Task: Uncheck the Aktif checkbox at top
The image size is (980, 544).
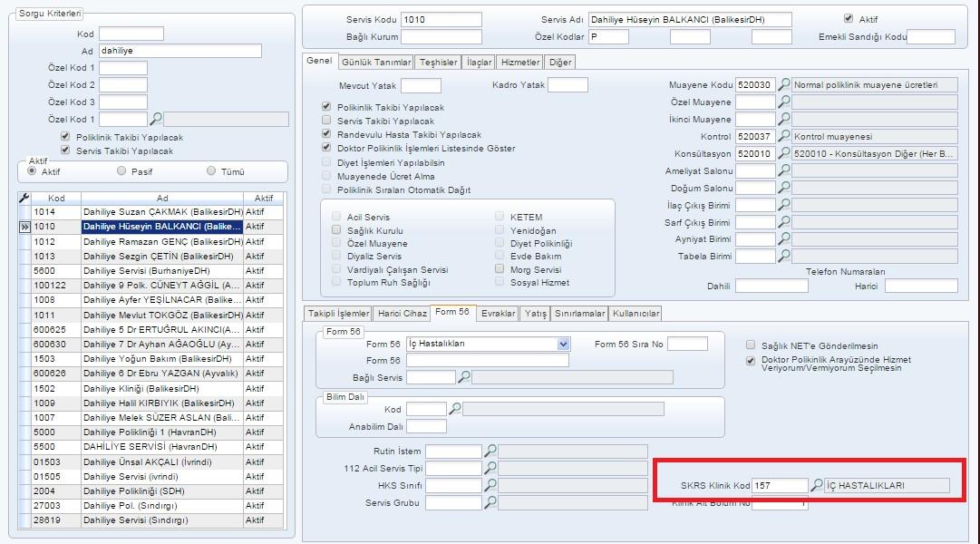Action: pos(849,19)
